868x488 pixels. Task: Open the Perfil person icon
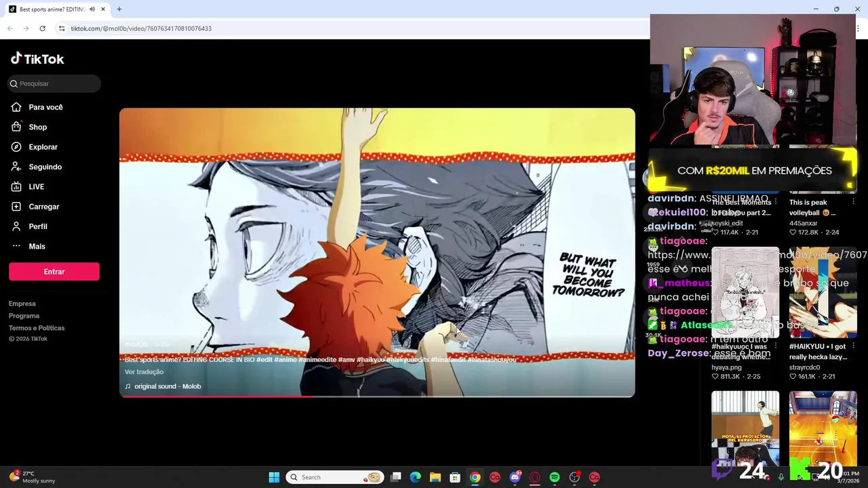(16, 226)
